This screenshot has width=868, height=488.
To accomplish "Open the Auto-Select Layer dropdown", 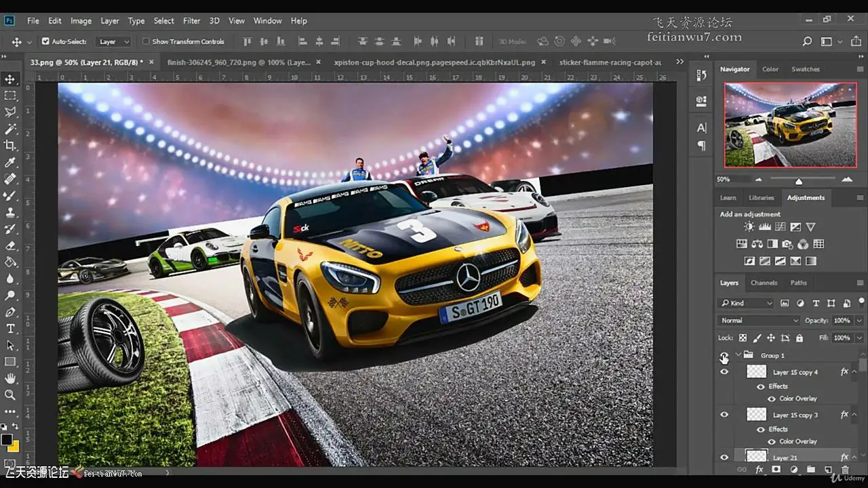I will pos(114,41).
